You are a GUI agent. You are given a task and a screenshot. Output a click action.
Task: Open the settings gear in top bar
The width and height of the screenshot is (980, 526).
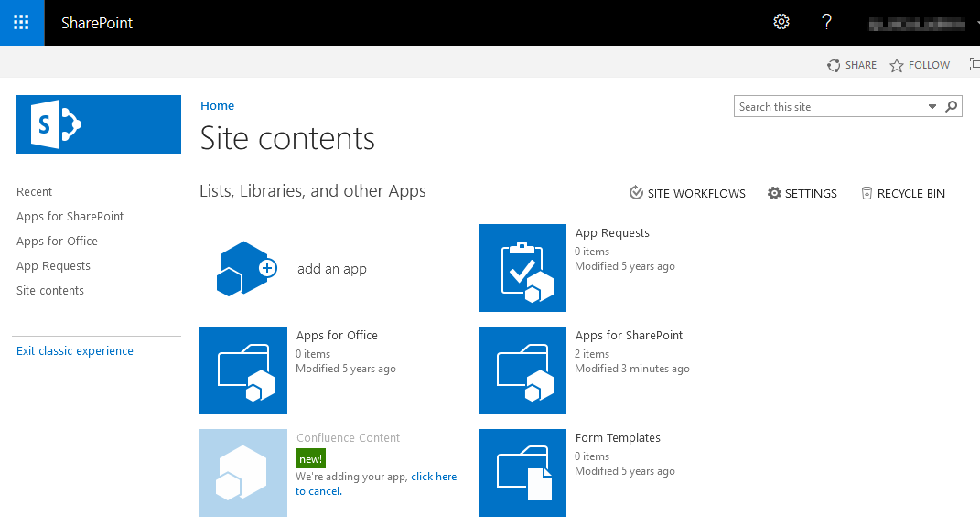tap(781, 22)
